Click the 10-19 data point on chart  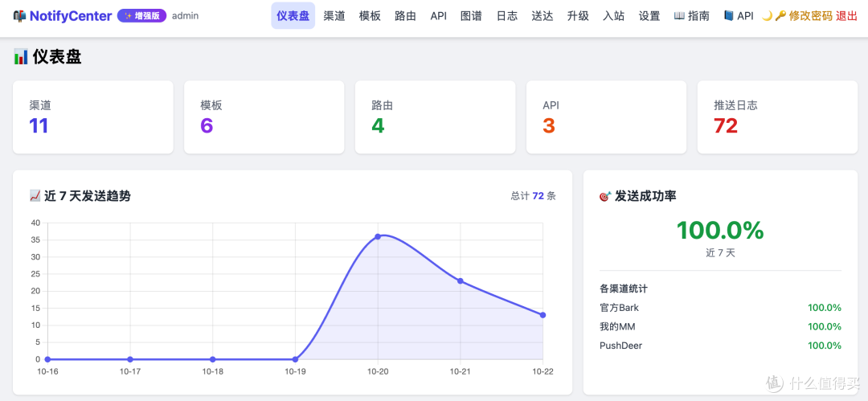[x=295, y=359]
